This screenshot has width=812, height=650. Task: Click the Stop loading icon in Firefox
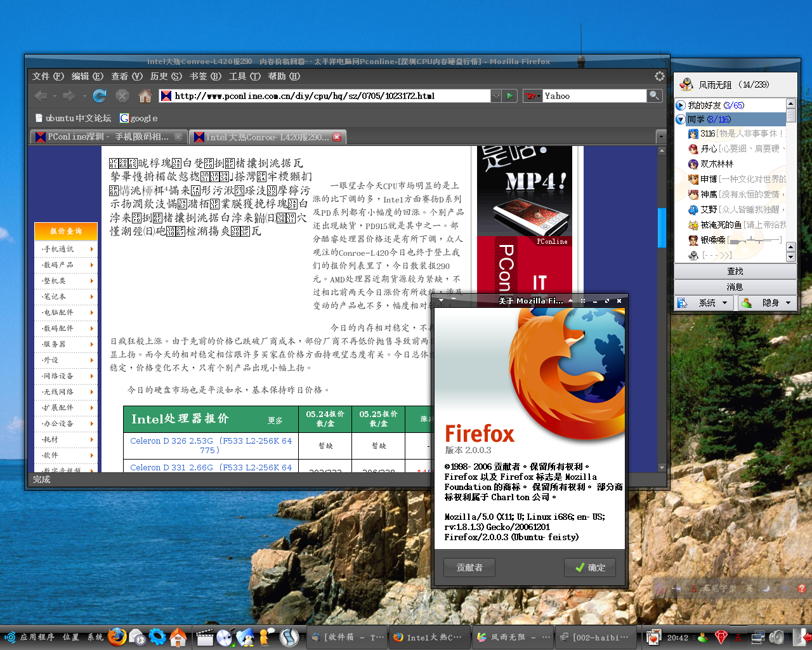[x=122, y=96]
